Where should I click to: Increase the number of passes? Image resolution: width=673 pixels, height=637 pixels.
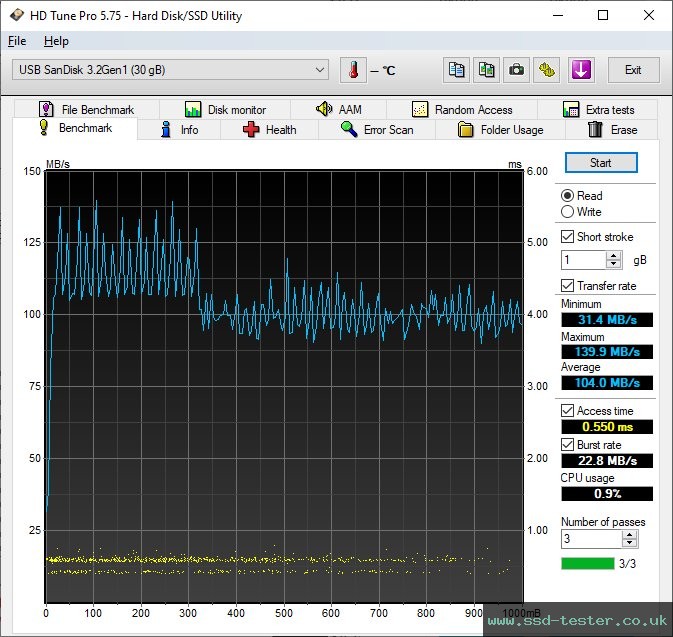click(x=630, y=534)
